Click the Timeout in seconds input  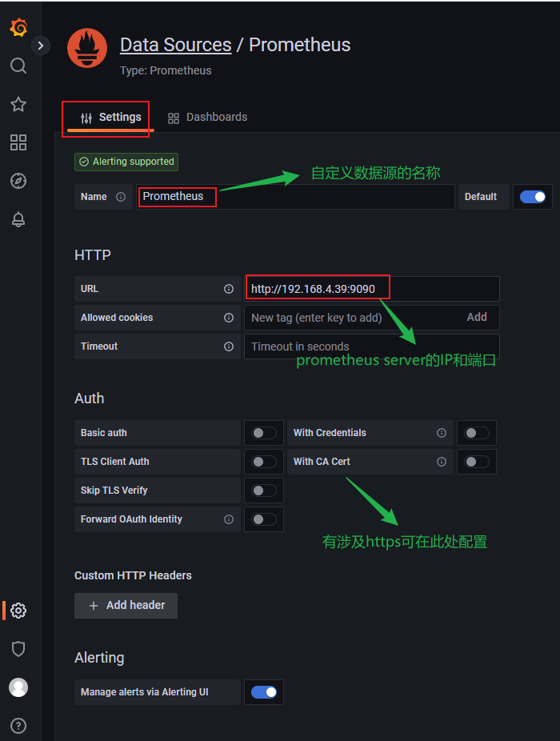(372, 346)
